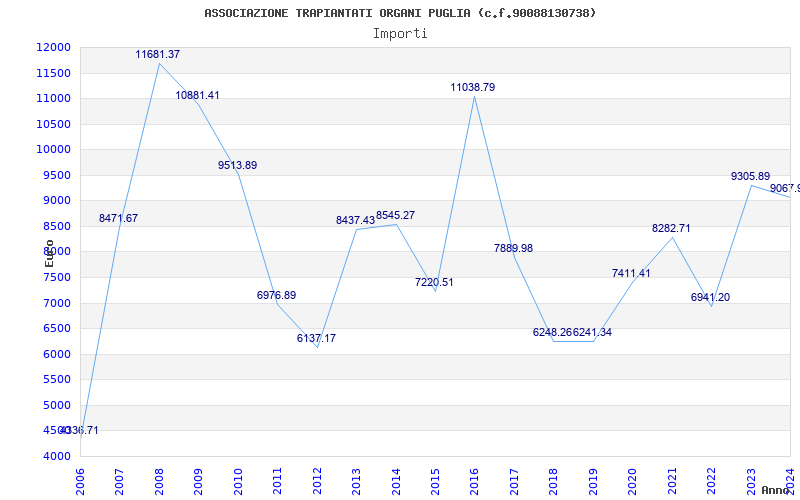Click the Euro axis label

point(49,253)
